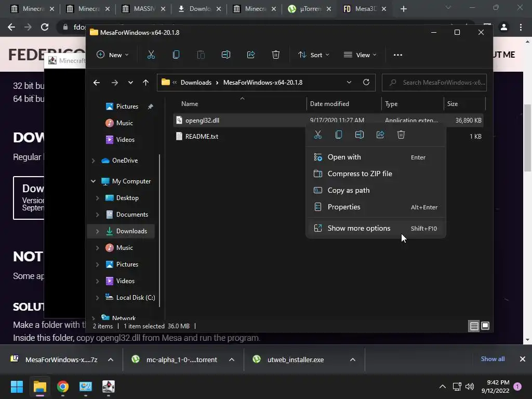Click Downloads breadcrumb in address bar
This screenshot has height=399, width=532.
click(x=196, y=83)
